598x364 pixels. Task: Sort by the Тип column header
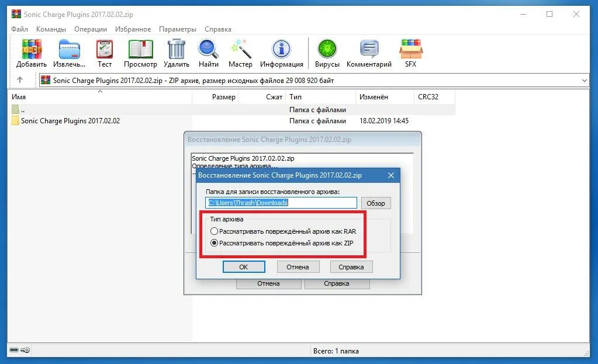(320, 97)
